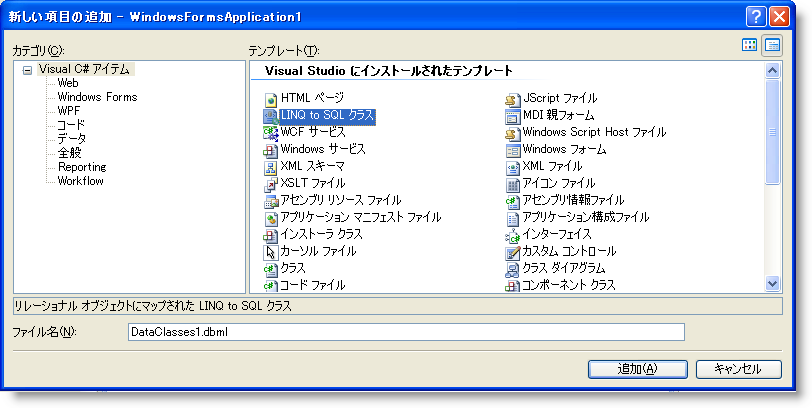This screenshot has height=408, width=812.
Task: Choose the MDI 親フォーム icon
Action: 513,116
